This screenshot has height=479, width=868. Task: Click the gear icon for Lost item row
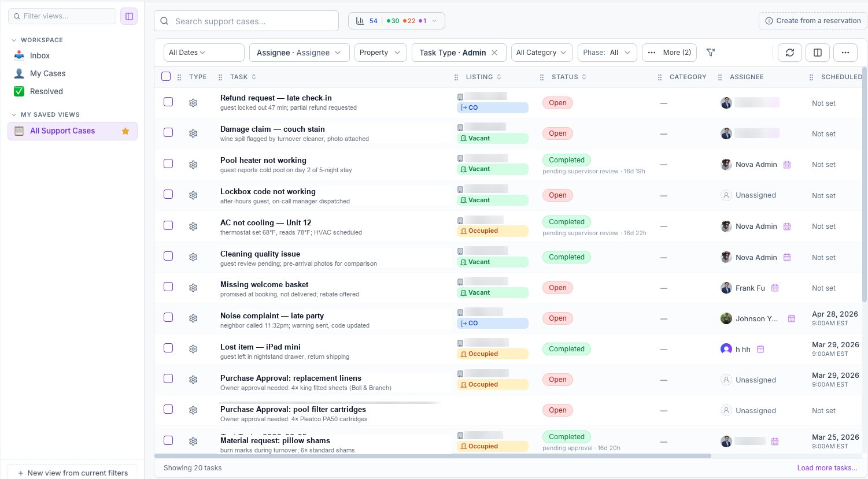pos(193,349)
